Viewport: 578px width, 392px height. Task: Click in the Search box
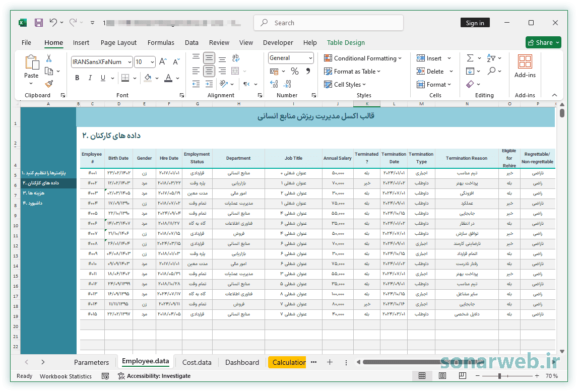click(329, 23)
